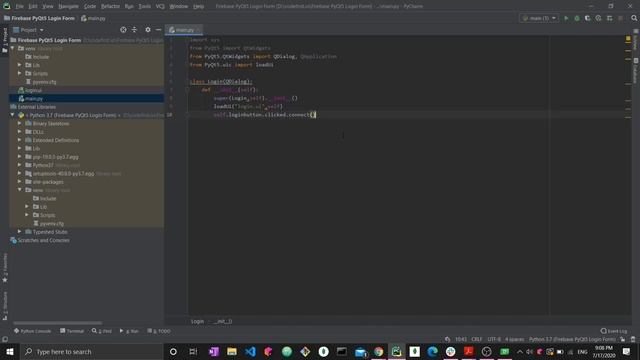Open the TODO tool window button

tap(159, 331)
